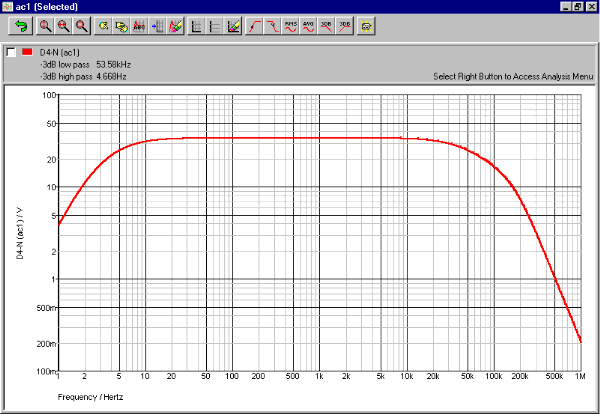Tick the checkbox beside the D4-N curve
The height and width of the screenshot is (414, 600).
(x=10, y=51)
